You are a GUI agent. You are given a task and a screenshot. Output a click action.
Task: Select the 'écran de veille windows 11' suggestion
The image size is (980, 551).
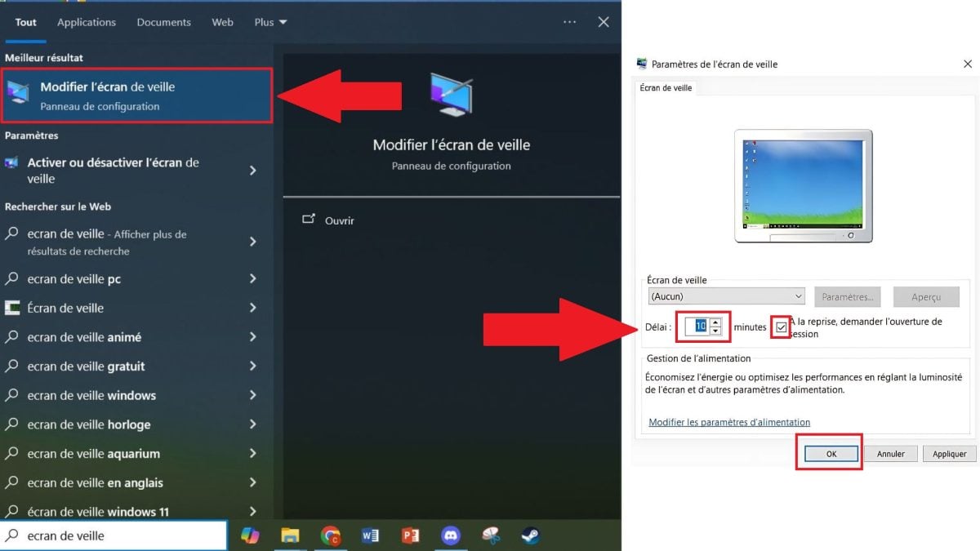(x=98, y=512)
